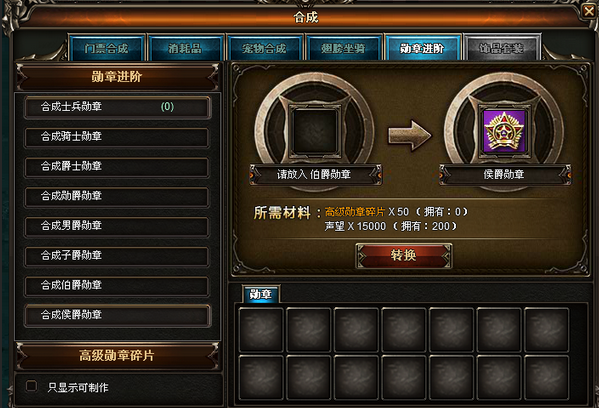599x408 pixels.
Task: Click the 侯爵勋章 medal icon
Action: pos(504,132)
